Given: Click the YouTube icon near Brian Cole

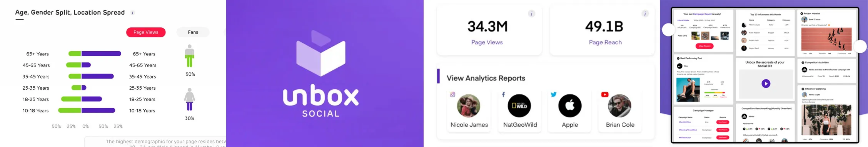Looking at the screenshot, I should (604, 94).
